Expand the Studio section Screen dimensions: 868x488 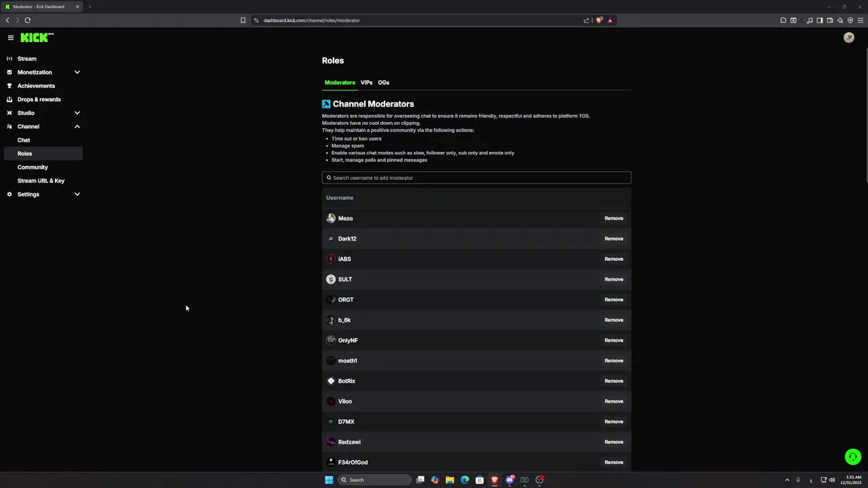click(x=77, y=113)
